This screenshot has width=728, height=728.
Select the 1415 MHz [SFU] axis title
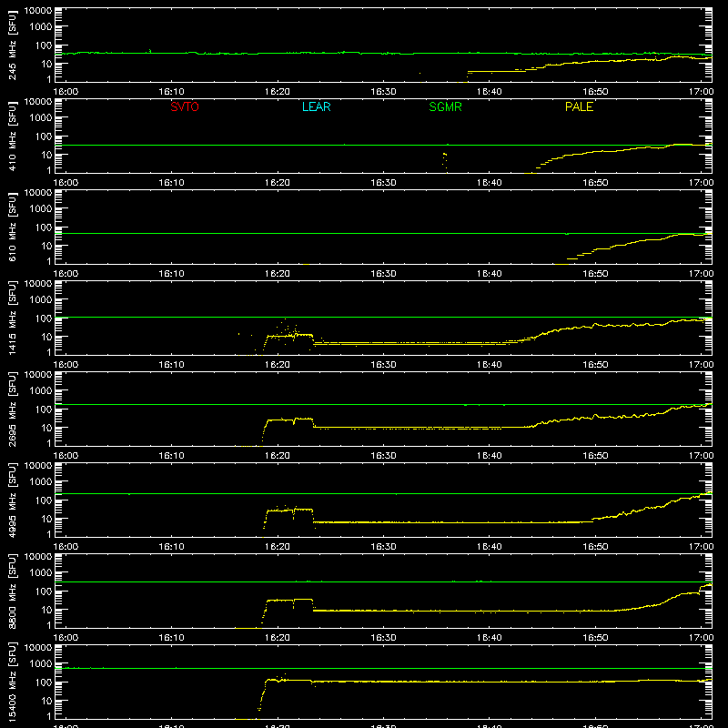(12, 318)
